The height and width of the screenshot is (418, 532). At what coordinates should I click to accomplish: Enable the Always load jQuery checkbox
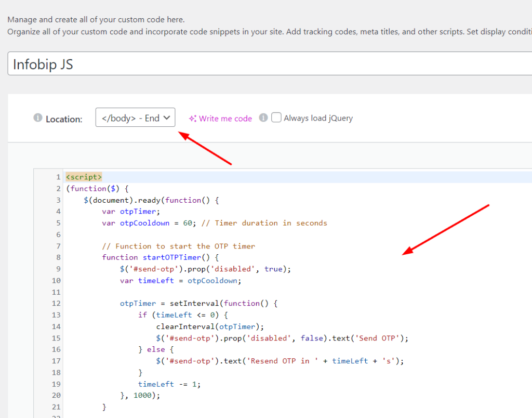tap(276, 117)
